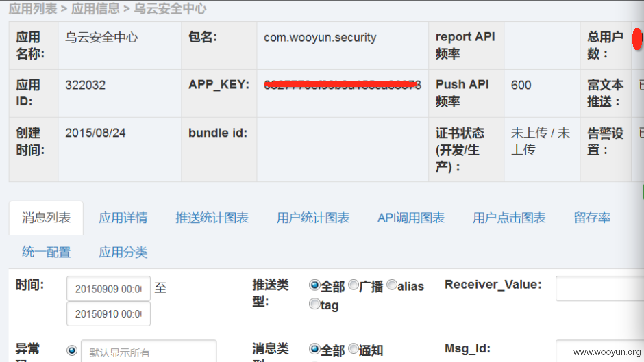Select the radio beside 默认显示所有 field
Image resolution: width=644 pixels, height=362 pixels.
pyautogui.click(x=72, y=350)
